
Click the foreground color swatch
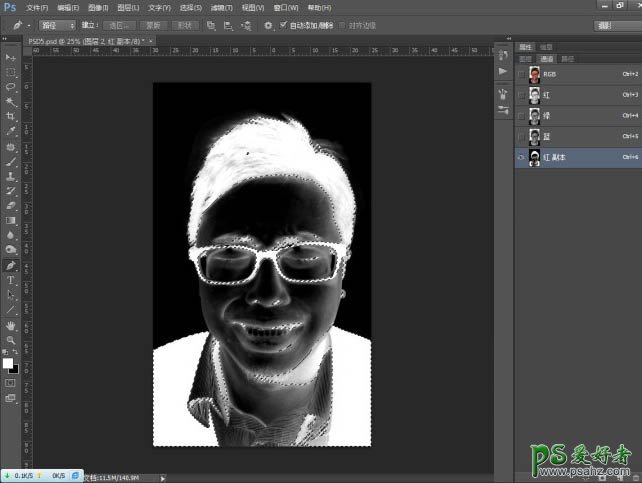[8, 363]
